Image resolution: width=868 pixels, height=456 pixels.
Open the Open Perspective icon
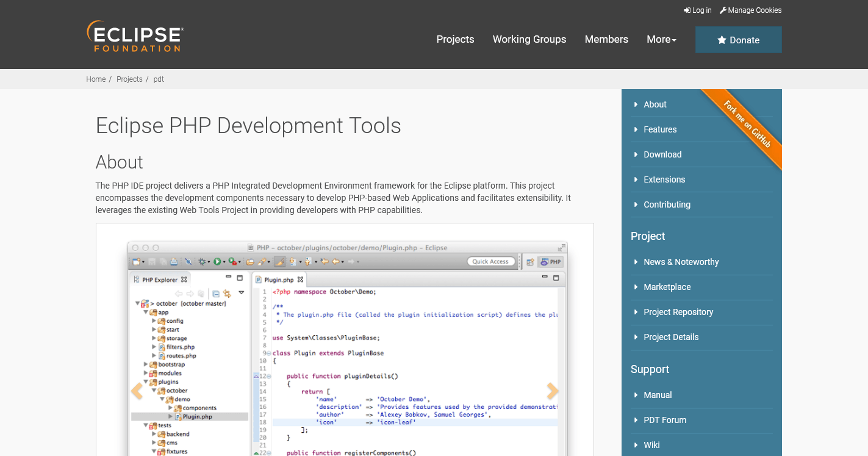pos(529,261)
